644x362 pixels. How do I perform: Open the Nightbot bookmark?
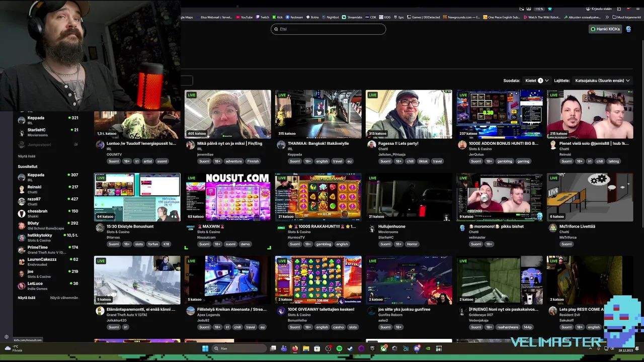(330, 17)
